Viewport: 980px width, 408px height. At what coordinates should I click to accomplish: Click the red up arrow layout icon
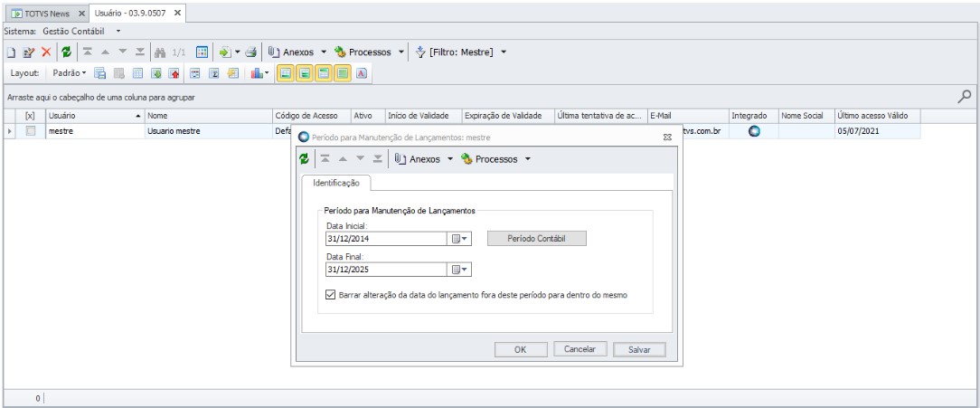(174, 73)
